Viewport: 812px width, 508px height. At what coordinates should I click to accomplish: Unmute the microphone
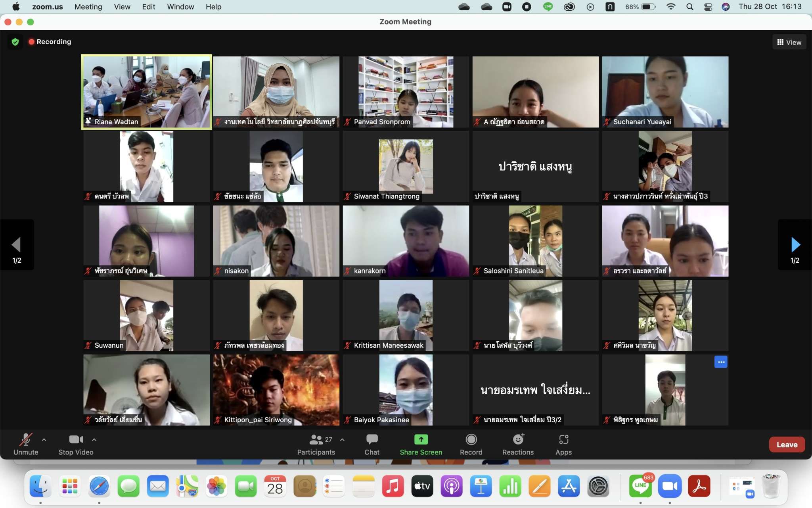[26, 444]
